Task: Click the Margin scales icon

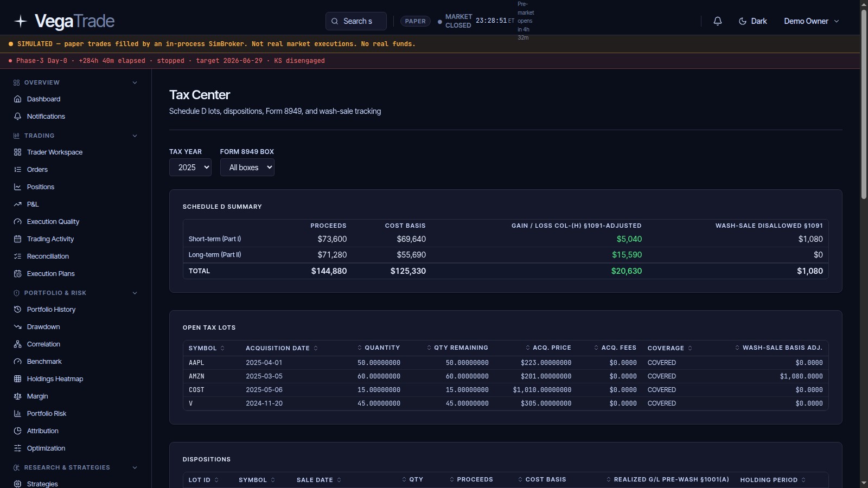Action: tap(17, 396)
